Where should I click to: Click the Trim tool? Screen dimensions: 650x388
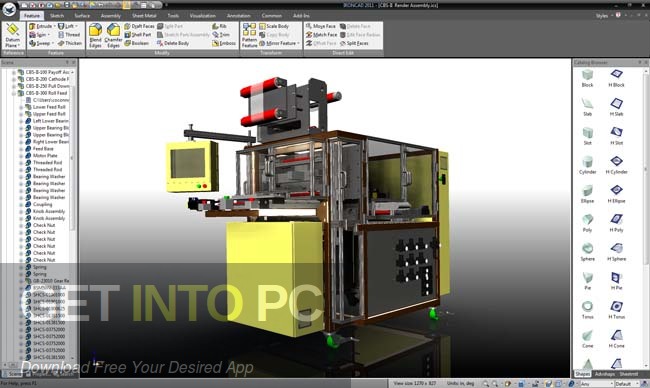point(221,35)
